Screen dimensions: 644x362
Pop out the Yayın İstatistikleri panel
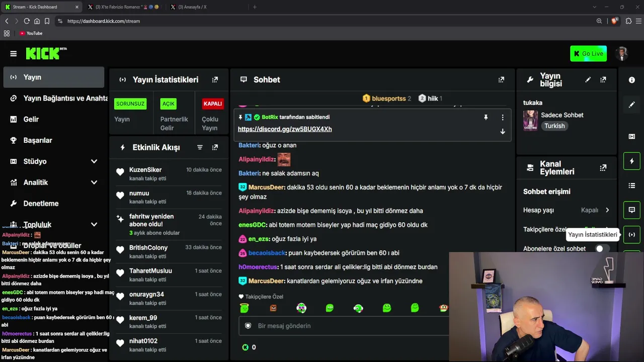click(215, 79)
